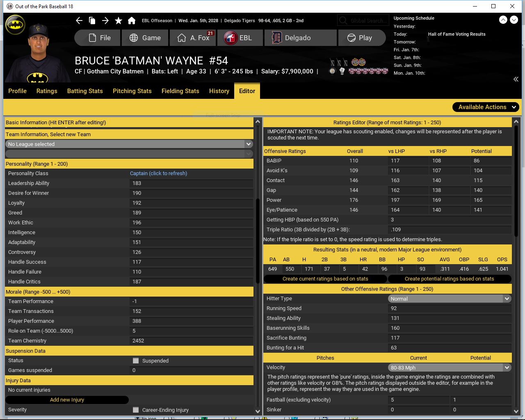The width and height of the screenshot is (525, 420).
Task: Edit the Stealing Ability field
Action: click(x=450, y=318)
